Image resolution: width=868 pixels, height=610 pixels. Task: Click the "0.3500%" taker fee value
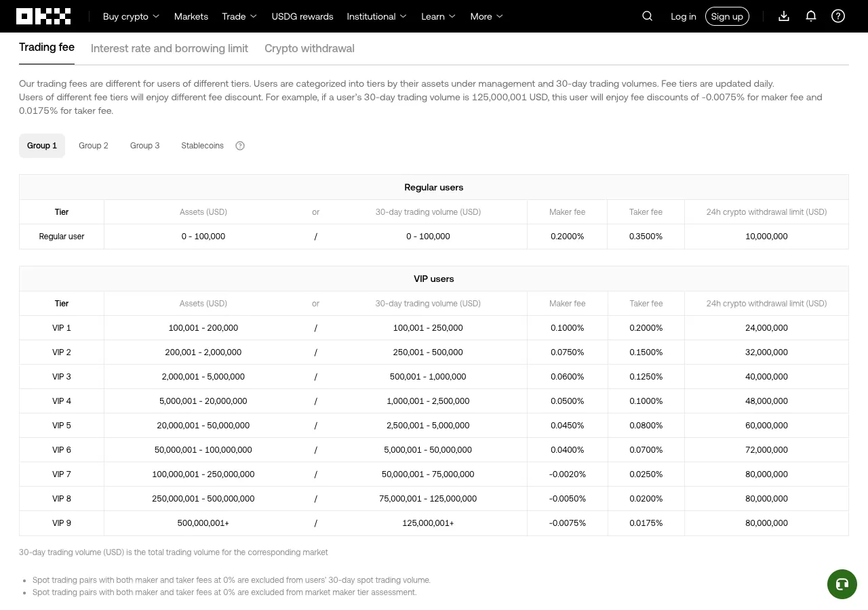point(646,237)
